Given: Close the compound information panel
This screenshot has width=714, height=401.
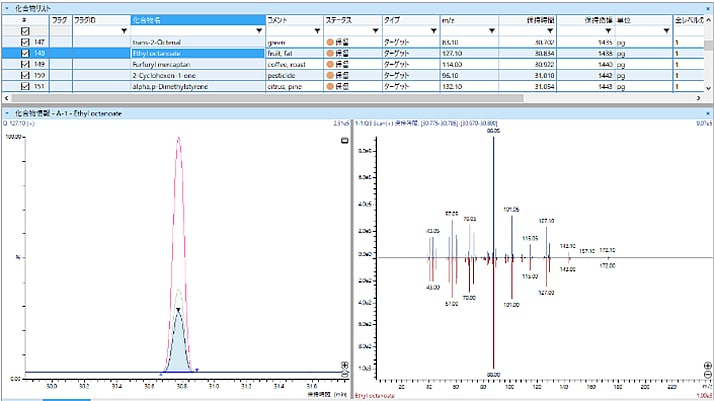Looking at the screenshot, I should click(708, 113).
